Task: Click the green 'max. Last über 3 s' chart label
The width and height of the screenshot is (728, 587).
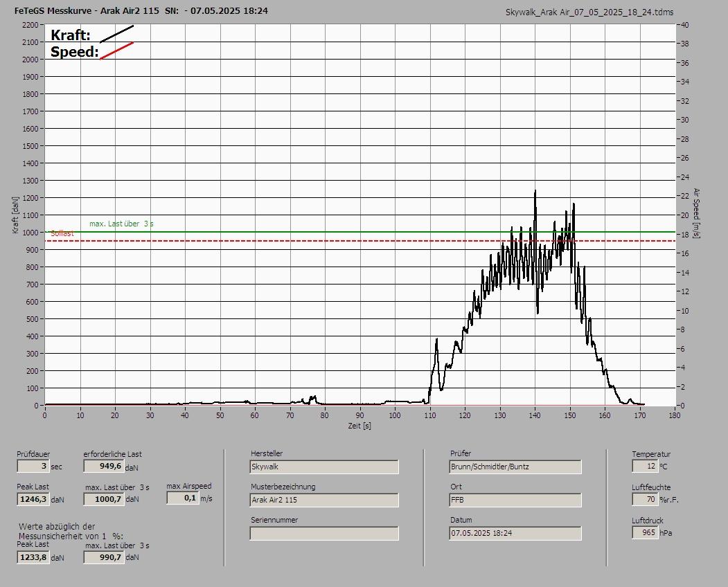Action: pyautogui.click(x=121, y=224)
